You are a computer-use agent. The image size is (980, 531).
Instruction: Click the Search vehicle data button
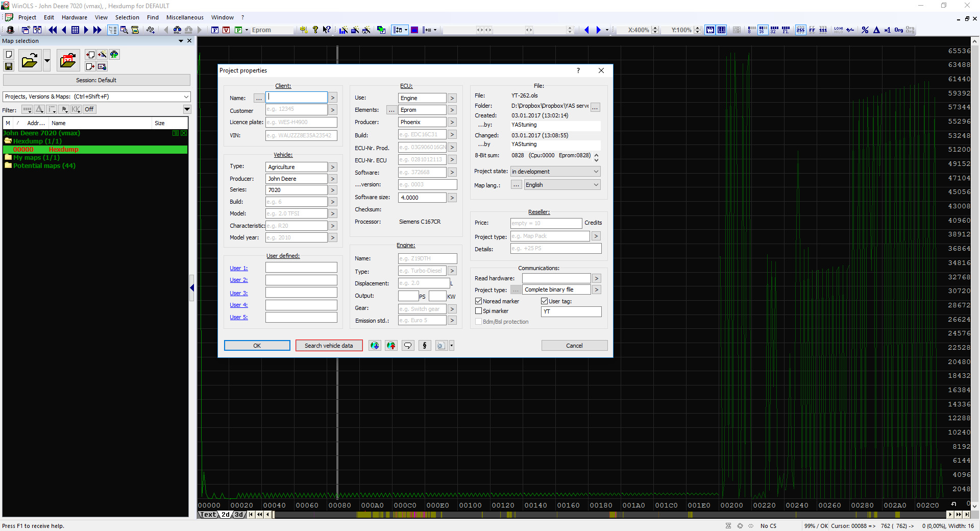[329, 346]
